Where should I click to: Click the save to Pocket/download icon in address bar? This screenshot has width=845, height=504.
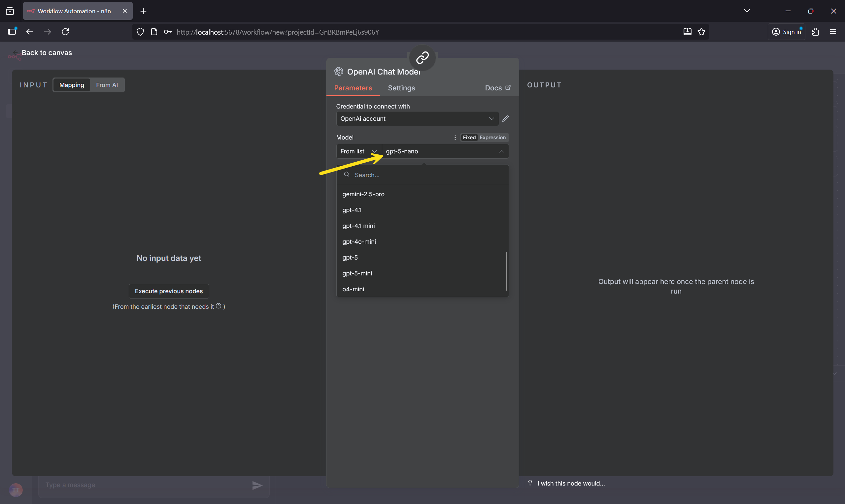tap(687, 32)
